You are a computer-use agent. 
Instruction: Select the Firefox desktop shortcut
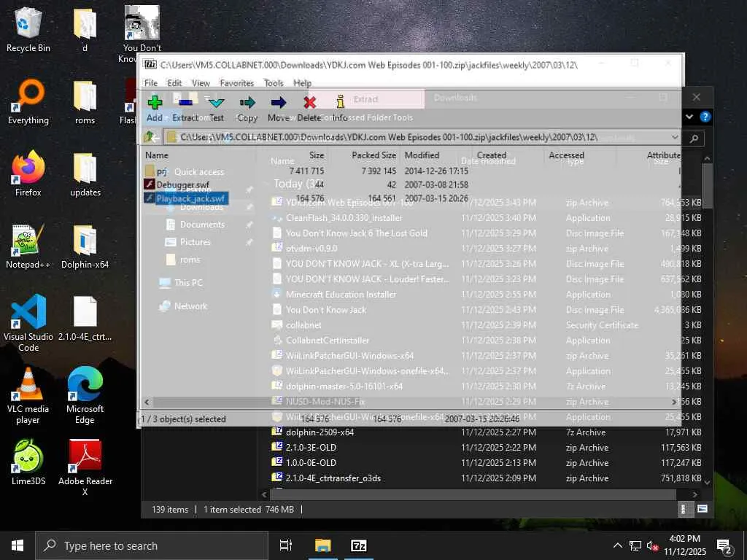pyautogui.click(x=28, y=174)
